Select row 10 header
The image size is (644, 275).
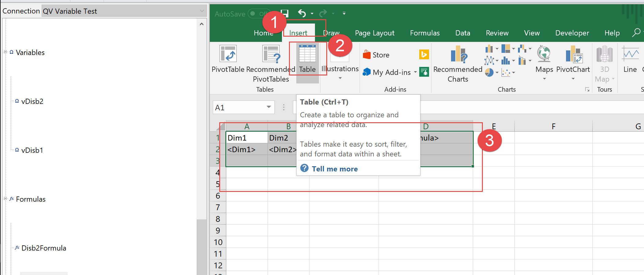(218, 242)
